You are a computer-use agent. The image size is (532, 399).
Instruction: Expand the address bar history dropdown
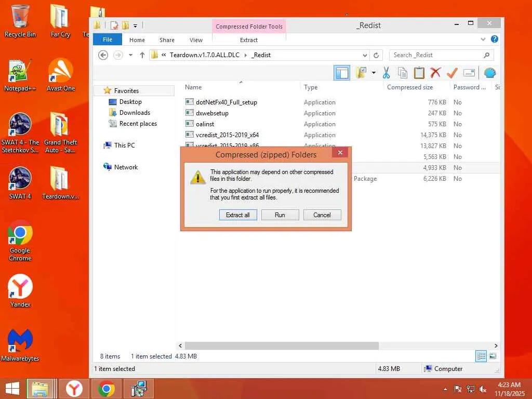(x=365, y=55)
